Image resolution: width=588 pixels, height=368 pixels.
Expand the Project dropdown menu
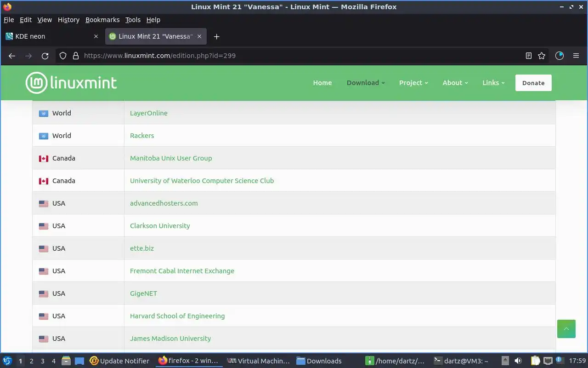click(x=413, y=83)
